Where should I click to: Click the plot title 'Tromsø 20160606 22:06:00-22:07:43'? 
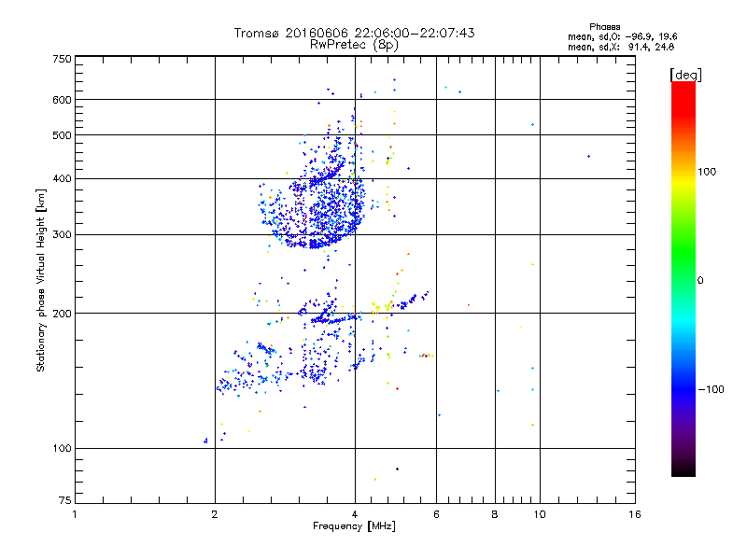pyautogui.click(x=354, y=33)
